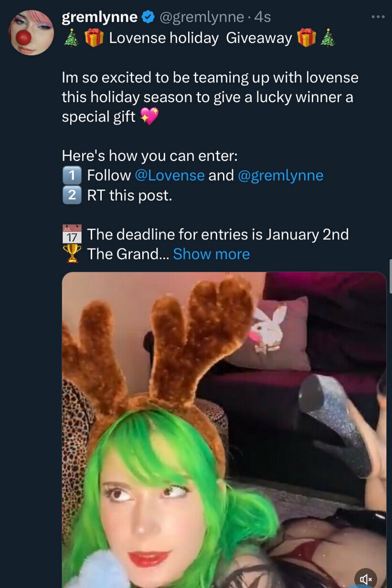The image size is (392, 588).
Task: Click the "Lovense holiday Giveaway" title text
Action: pyautogui.click(x=200, y=38)
